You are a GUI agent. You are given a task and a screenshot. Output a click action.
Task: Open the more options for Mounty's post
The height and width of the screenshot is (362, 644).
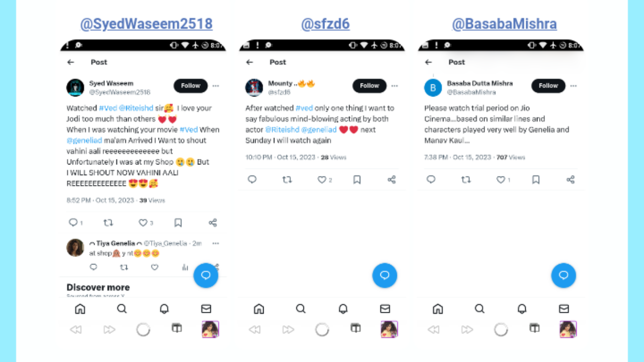394,86
